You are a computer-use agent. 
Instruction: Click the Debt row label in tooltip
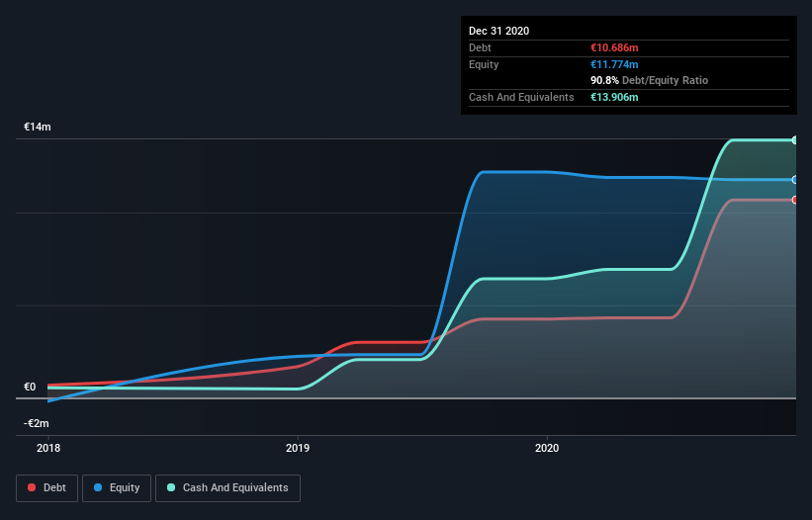click(480, 47)
